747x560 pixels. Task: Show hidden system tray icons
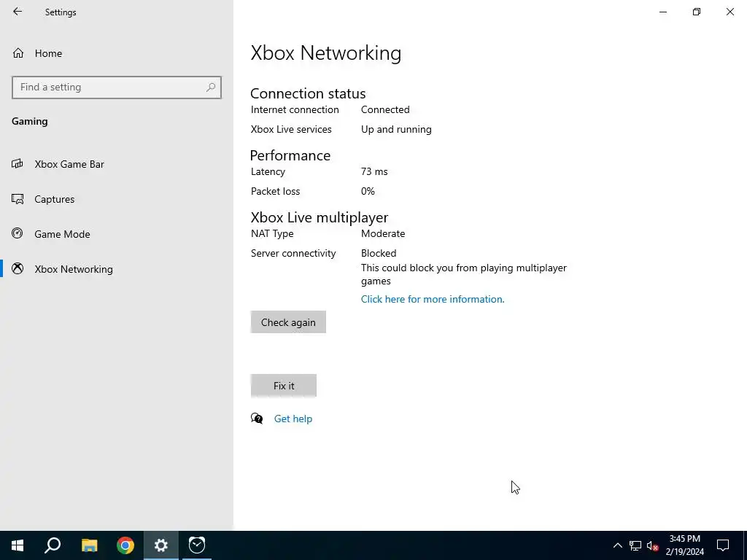coord(617,545)
